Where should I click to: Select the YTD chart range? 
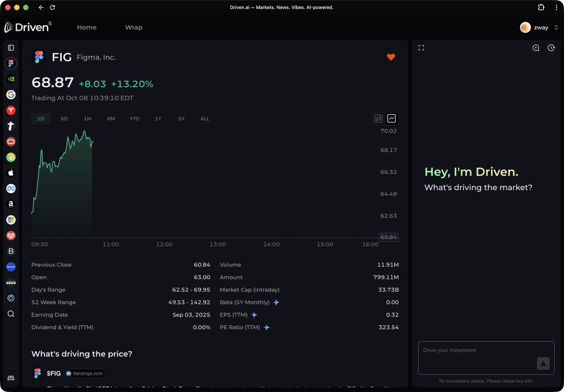tap(134, 119)
